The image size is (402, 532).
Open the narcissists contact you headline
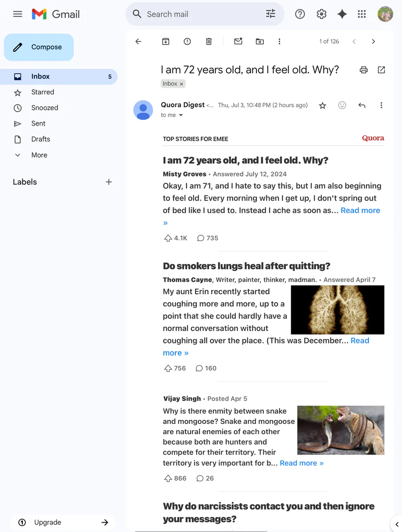click(x=269, y=512)
